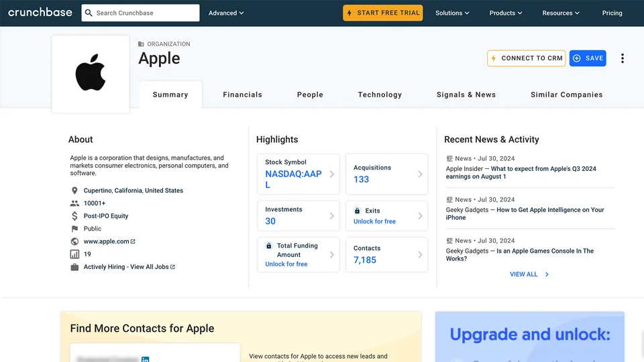Open the Products menu

pyautogui.click(x=506, y=13)
